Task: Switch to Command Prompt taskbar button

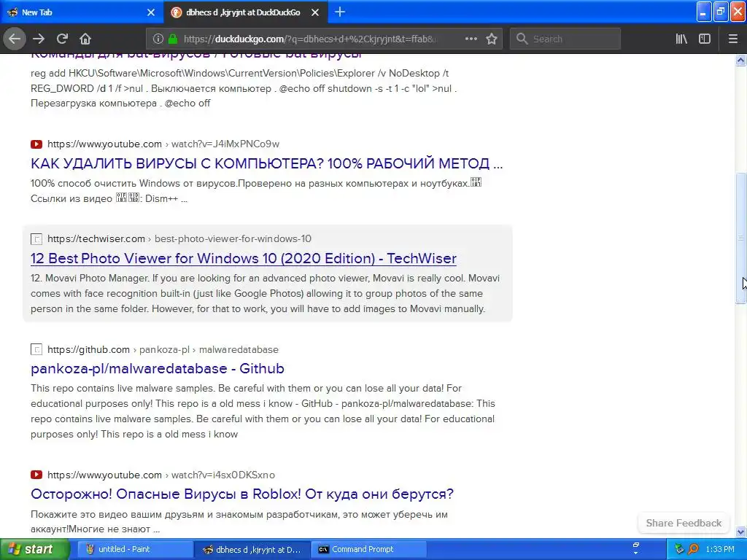Action: (x=368, y=550)
